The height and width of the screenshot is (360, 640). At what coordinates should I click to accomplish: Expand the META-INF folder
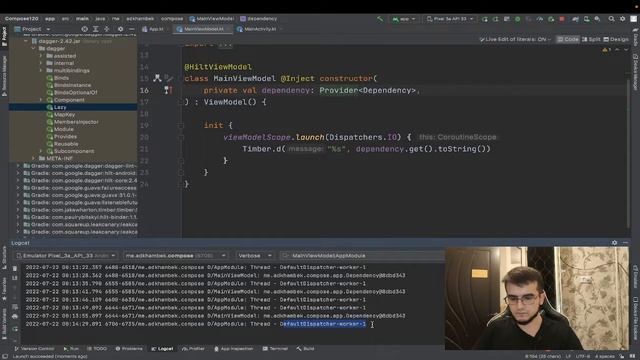[x=33, y=158]
